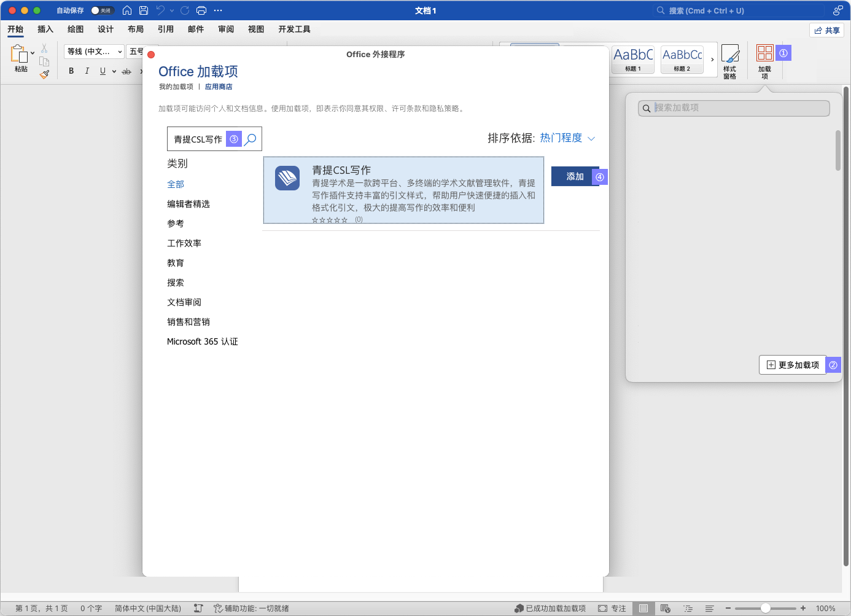Screen dimensions: 851x616
Task: Expand the paste options arrow
Action: click(x=33, y=53)
